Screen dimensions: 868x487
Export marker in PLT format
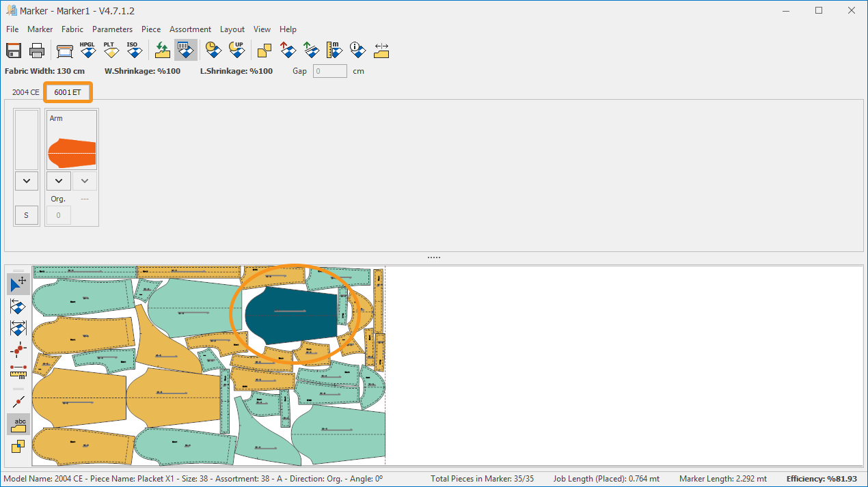[x=110, y=51]
